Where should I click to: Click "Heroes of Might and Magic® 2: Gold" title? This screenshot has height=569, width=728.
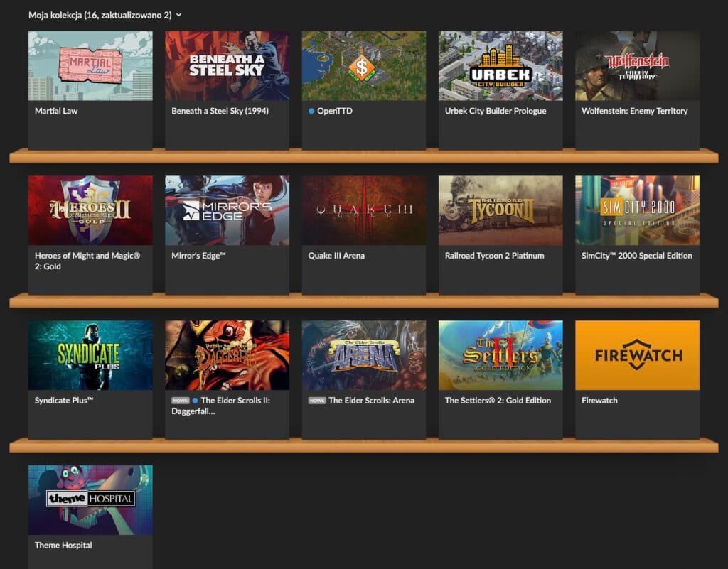click(x=87, y=261)
